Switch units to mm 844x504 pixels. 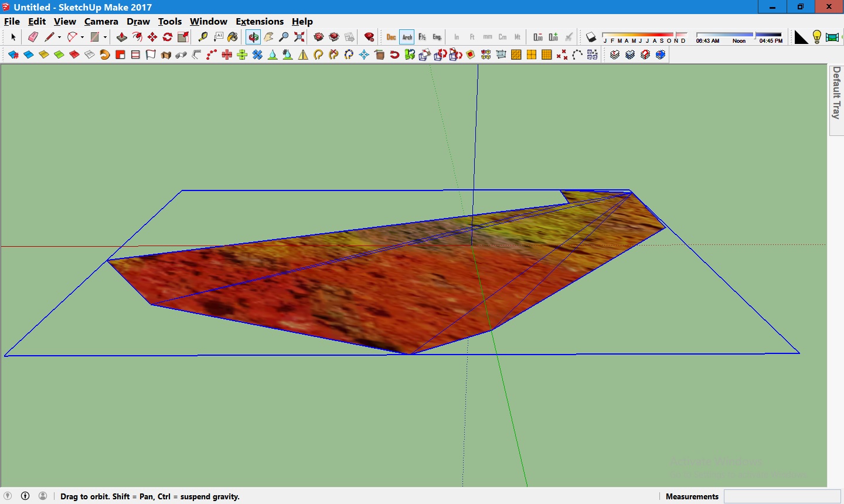(487, 37)
